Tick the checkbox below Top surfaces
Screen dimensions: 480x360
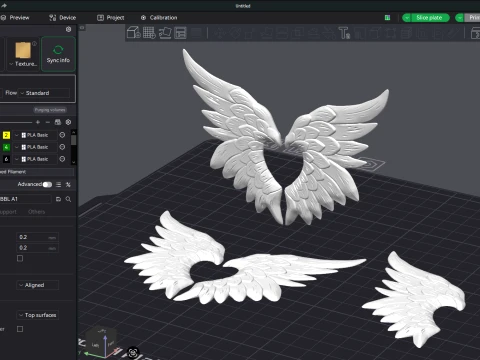click(20, 329)
